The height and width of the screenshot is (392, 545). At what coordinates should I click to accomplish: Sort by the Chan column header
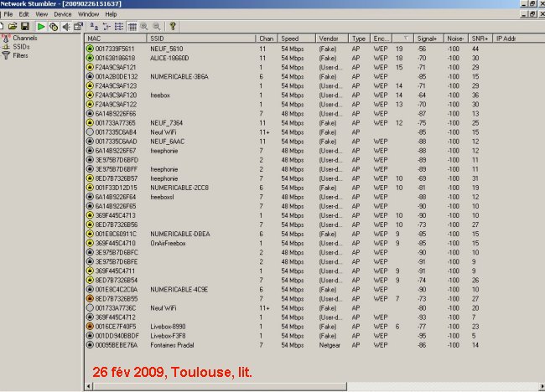point(267,39)
